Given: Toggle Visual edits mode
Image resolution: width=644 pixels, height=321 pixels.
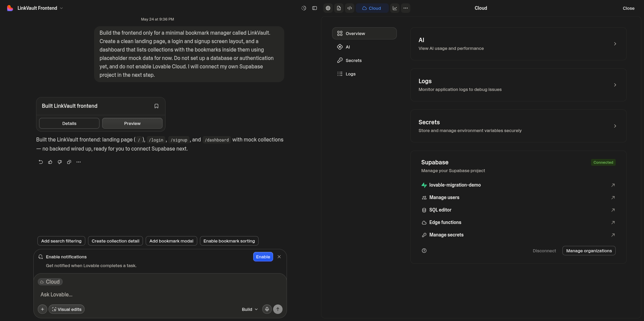Looking at the screenshot, I should point(66,309).
